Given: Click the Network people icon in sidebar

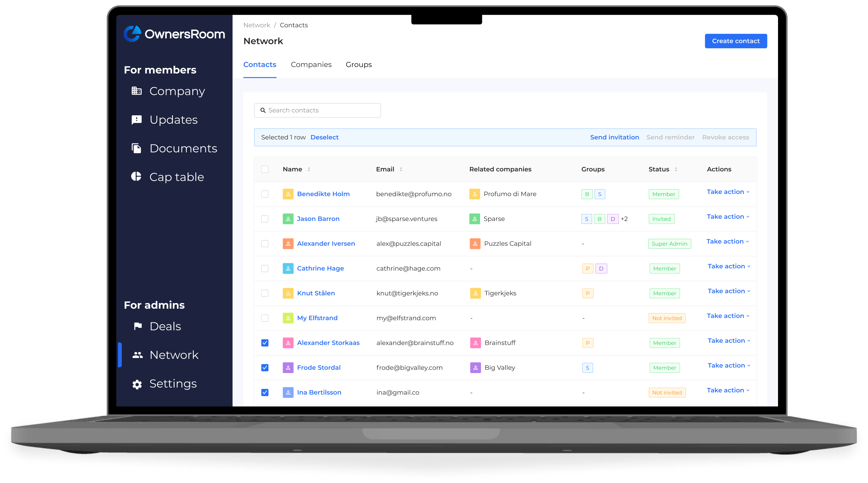Looking at the screenshot, I should pos(138,355).
